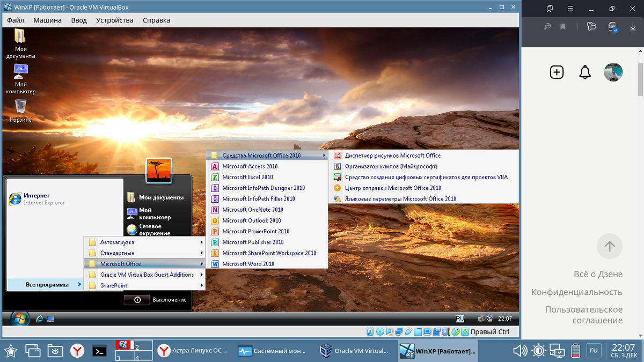The height and width of the screenshot is (362, 644).
Task: Expand the SharePoint folder
Action: tap(145, 285)
